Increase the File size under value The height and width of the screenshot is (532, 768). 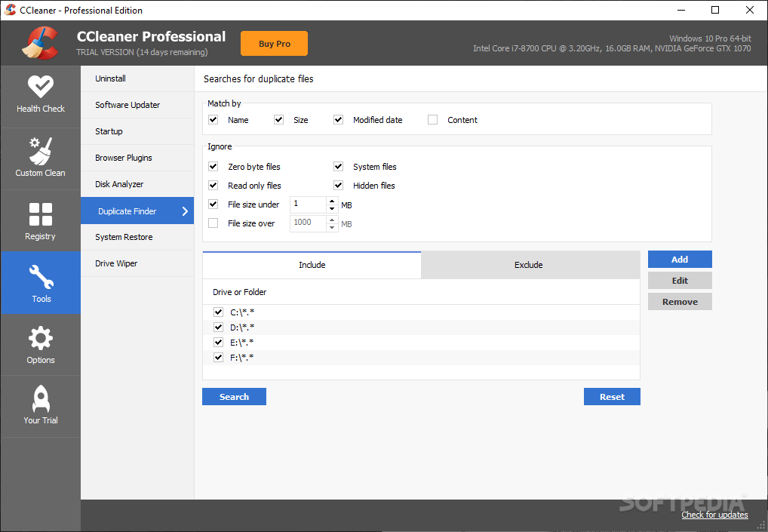330,201
